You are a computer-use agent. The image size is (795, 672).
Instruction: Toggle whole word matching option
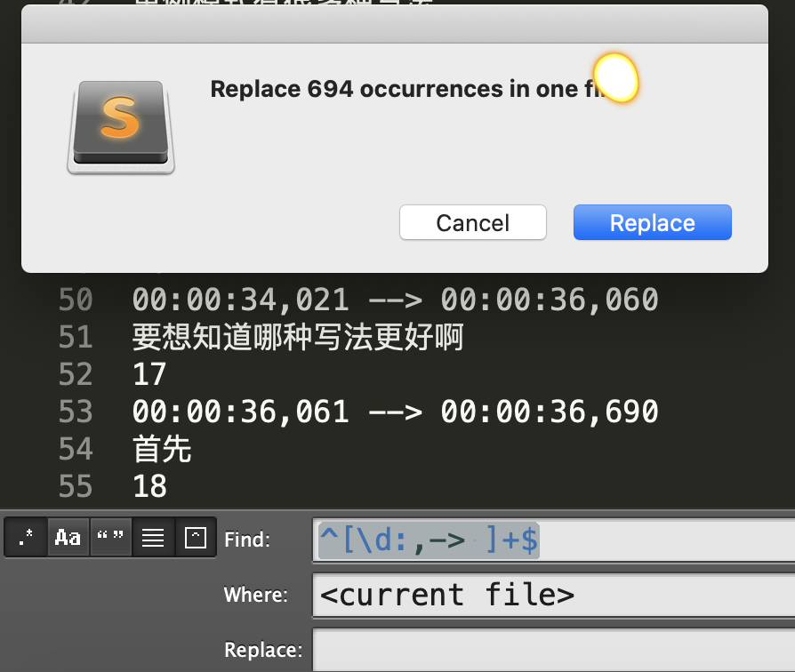(x=110, y=537)
